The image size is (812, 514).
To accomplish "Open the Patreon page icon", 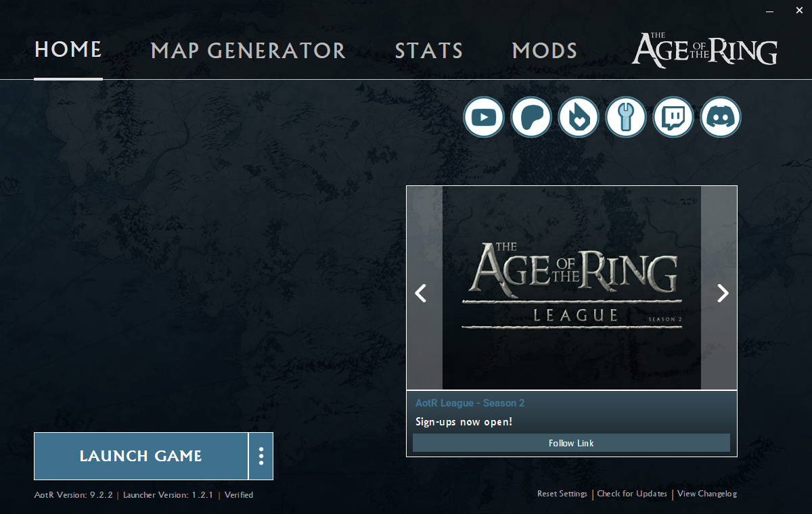I will 531,117.
